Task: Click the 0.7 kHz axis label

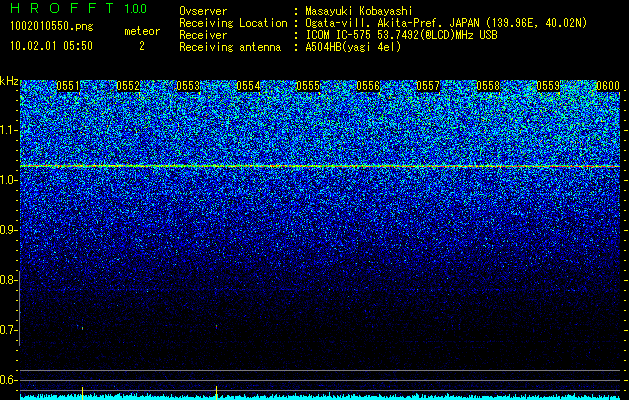Action: pyautogui.click(x=8, y=330)
